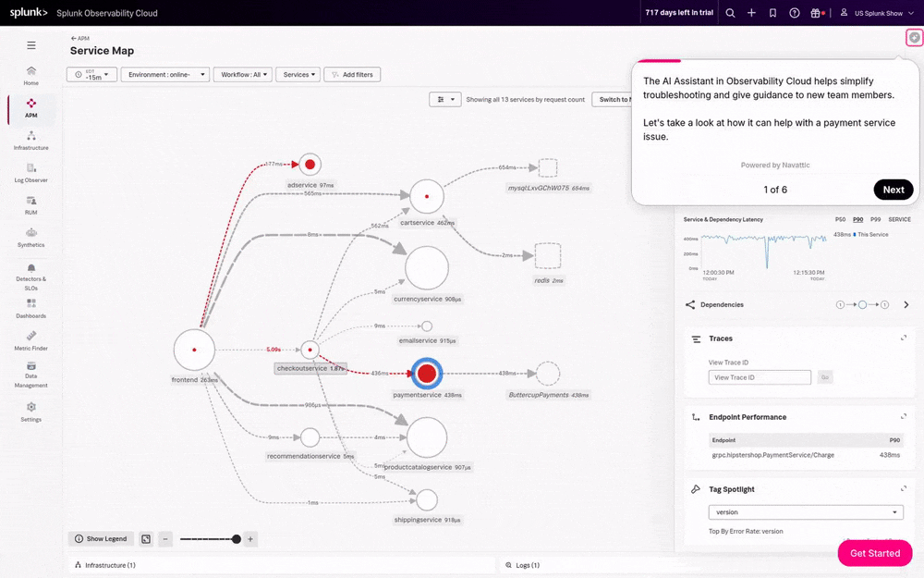Select the redis dependency node
The height and width of the screenshot is (578, 924).
pyautogui.click(x=547, y=255)
